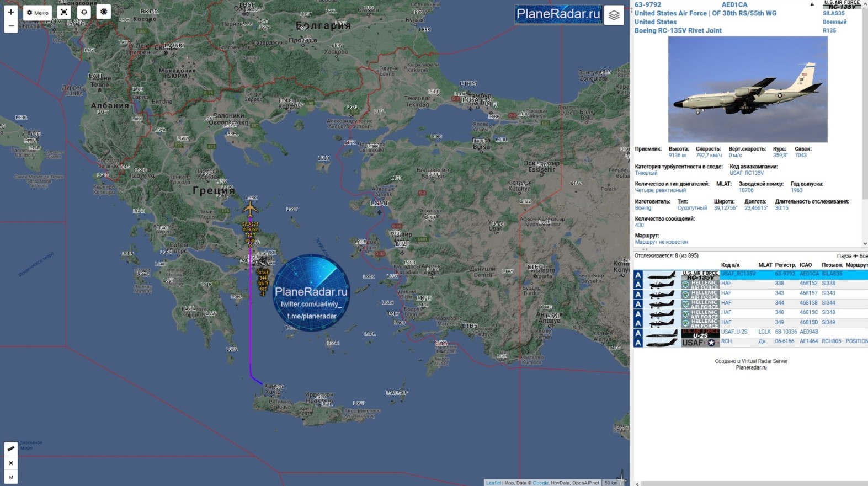Zoom in the map with the plus button
The height and width of the screenshot is (486, 868).
(11, 12)
